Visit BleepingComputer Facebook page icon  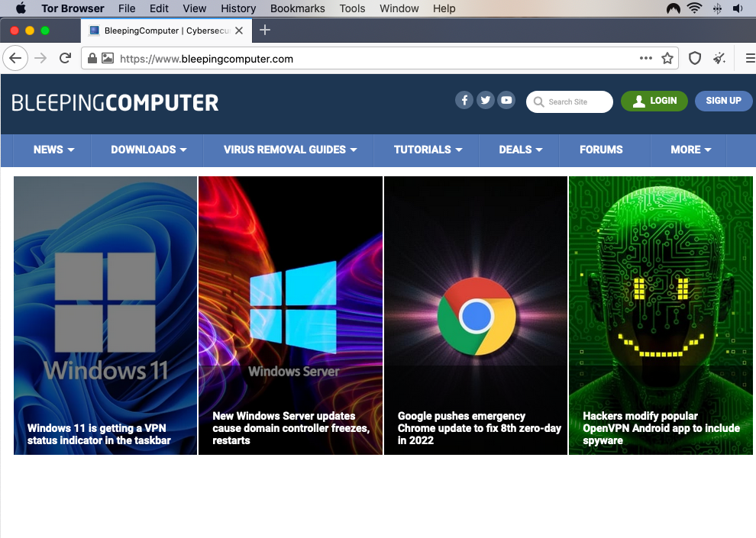[x=464, y=100]
